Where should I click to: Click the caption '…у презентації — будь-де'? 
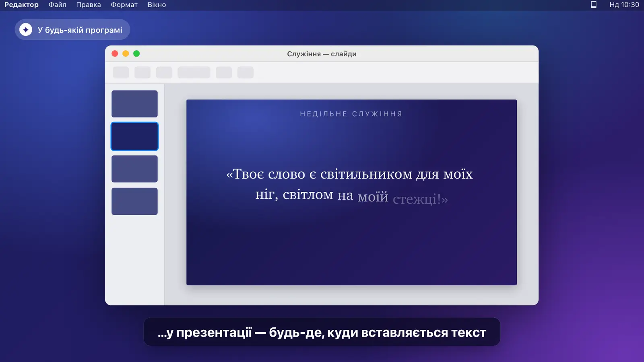(x=322, y=333)
